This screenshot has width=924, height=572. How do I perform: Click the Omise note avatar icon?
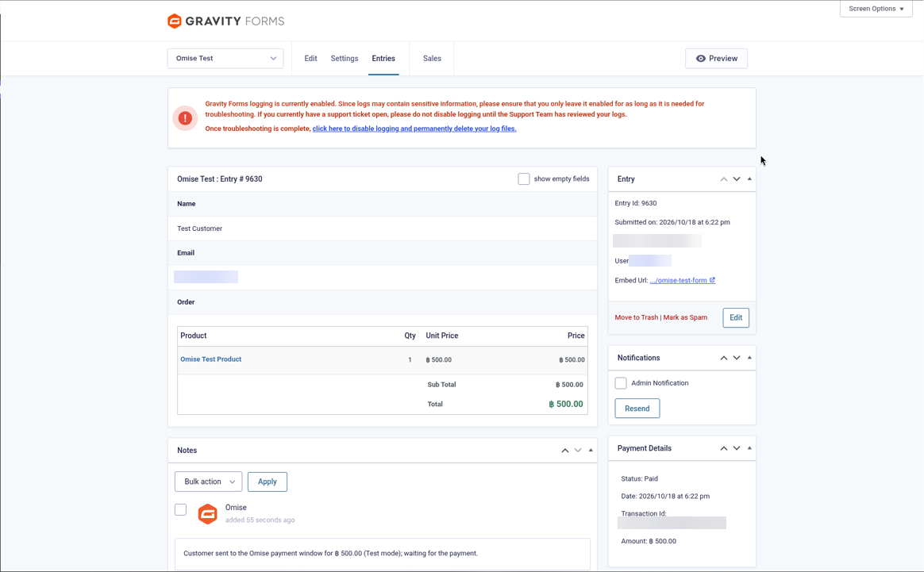coord(207,513)
